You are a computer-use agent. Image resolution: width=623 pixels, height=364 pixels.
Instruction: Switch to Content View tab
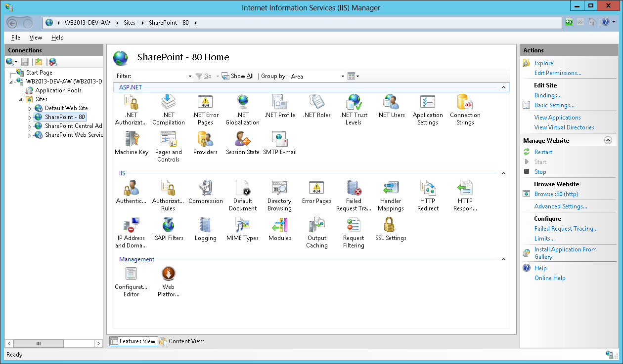pos(181,341)
